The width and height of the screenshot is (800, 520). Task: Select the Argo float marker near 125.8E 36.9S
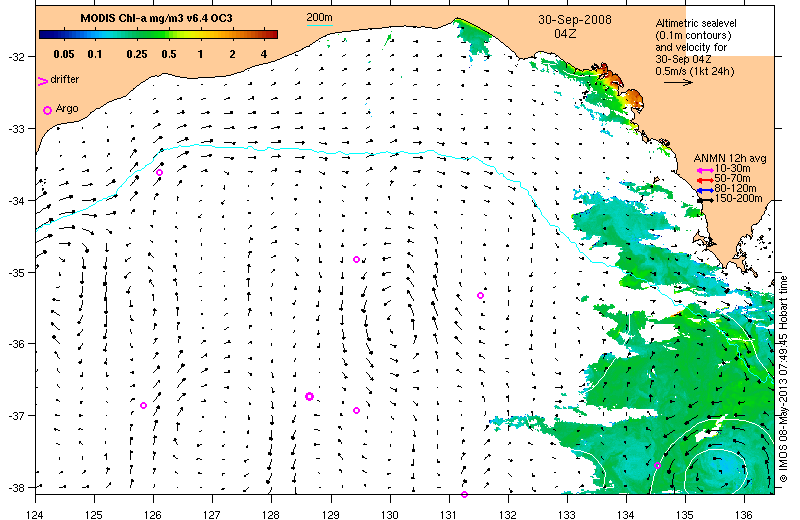pos(143,406)
